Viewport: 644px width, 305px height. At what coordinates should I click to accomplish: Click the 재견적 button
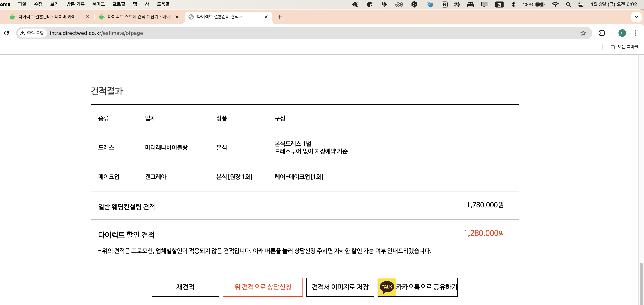point(185,287)
